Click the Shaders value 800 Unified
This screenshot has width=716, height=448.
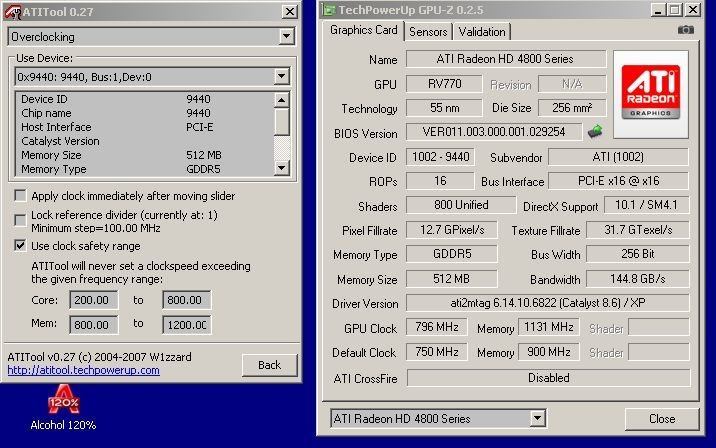point(461,205)
